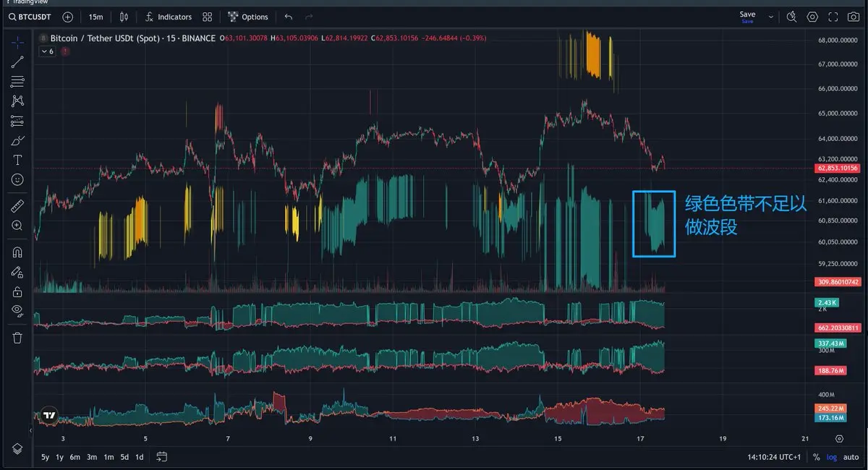Redo the last chart action
The image size is (868, 470).
point(310,16)
